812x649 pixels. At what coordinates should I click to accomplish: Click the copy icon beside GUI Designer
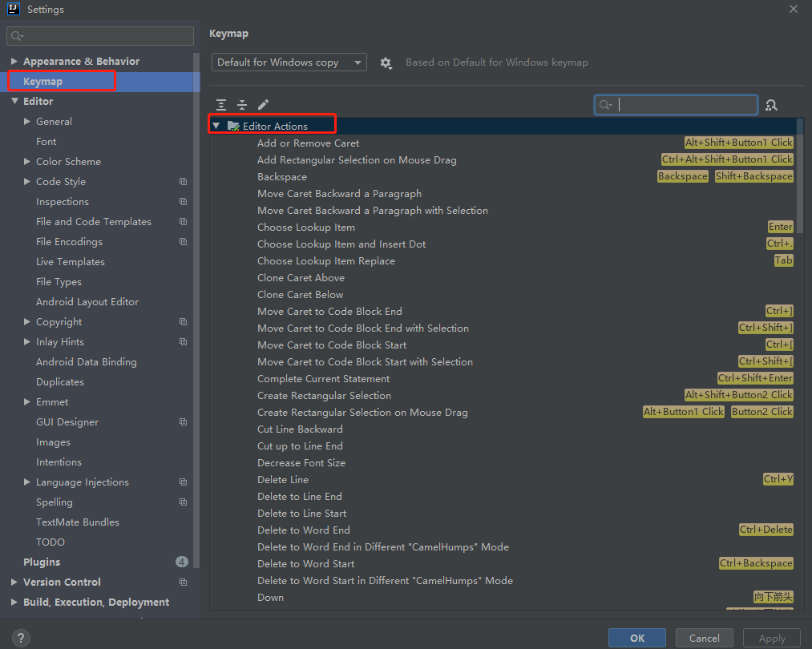click(x=183, y=421)
